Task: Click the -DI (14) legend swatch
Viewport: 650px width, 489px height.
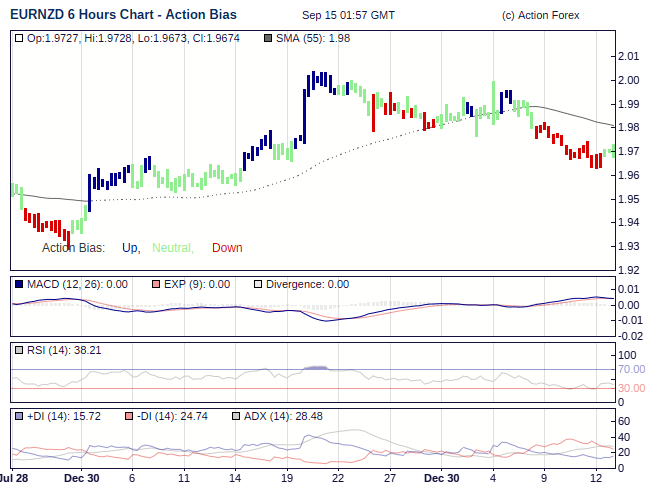Action: click(x=127, y=416)
